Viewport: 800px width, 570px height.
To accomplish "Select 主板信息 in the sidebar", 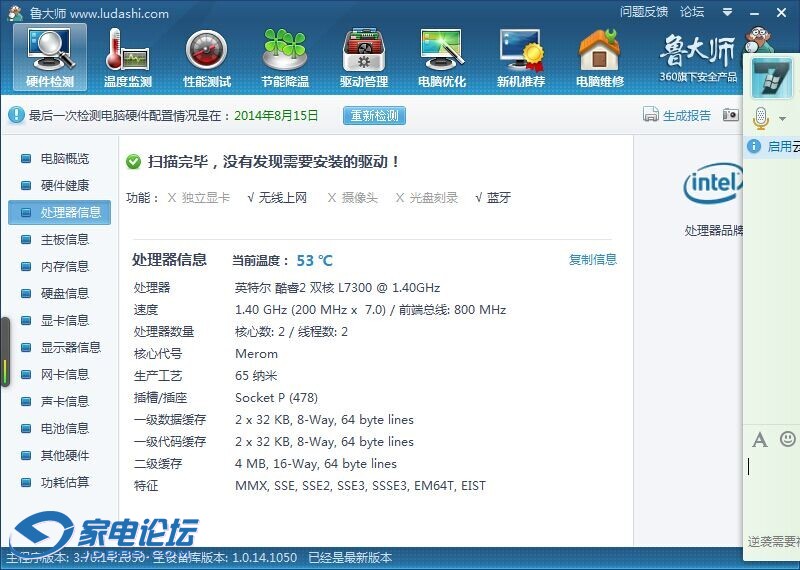I will (x=64, y=239).
